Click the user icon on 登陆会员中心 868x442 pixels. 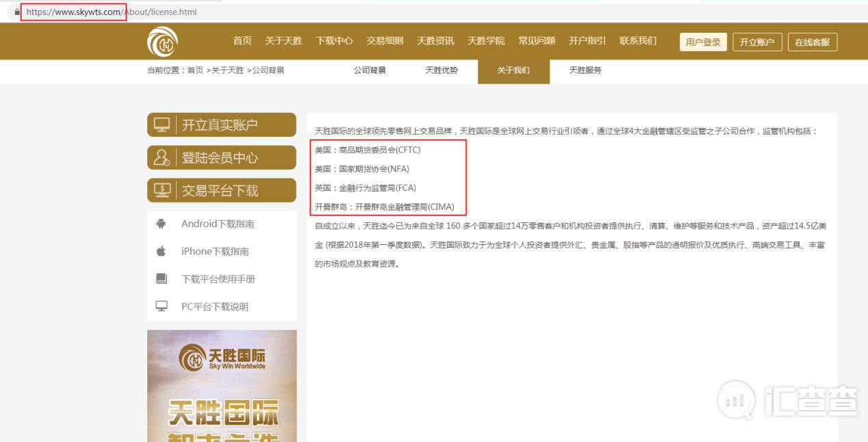(162, 158)
